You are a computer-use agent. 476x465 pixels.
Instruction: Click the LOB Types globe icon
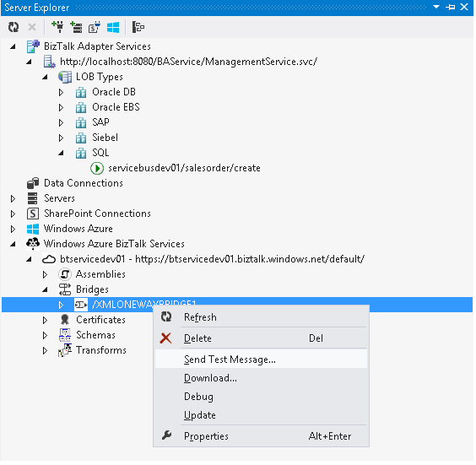pyautogui.click(x=65, y=77)
